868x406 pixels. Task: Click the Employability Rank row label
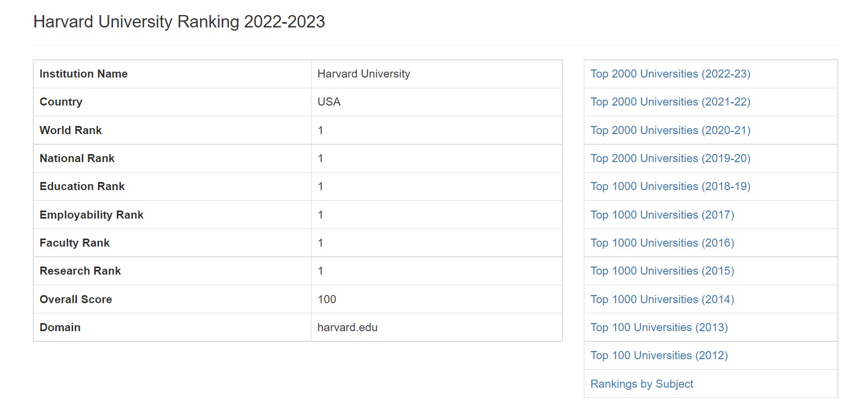click(x=91, y=215)
